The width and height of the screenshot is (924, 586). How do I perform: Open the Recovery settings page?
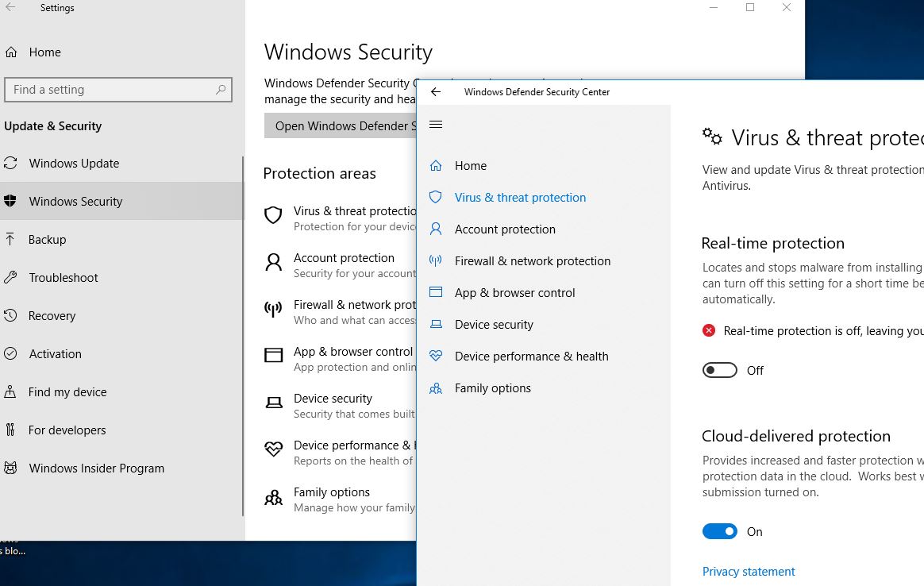(52, 316)
